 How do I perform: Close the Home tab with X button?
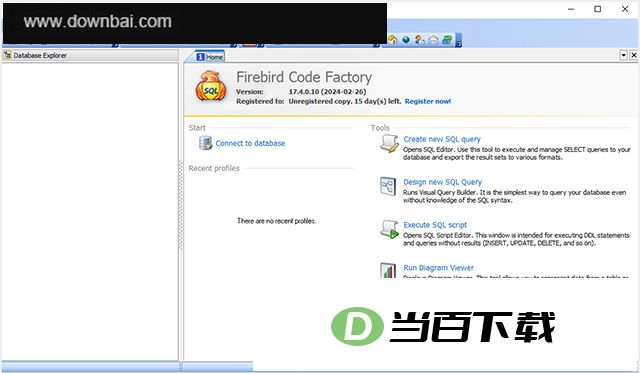tap(633, 55)
